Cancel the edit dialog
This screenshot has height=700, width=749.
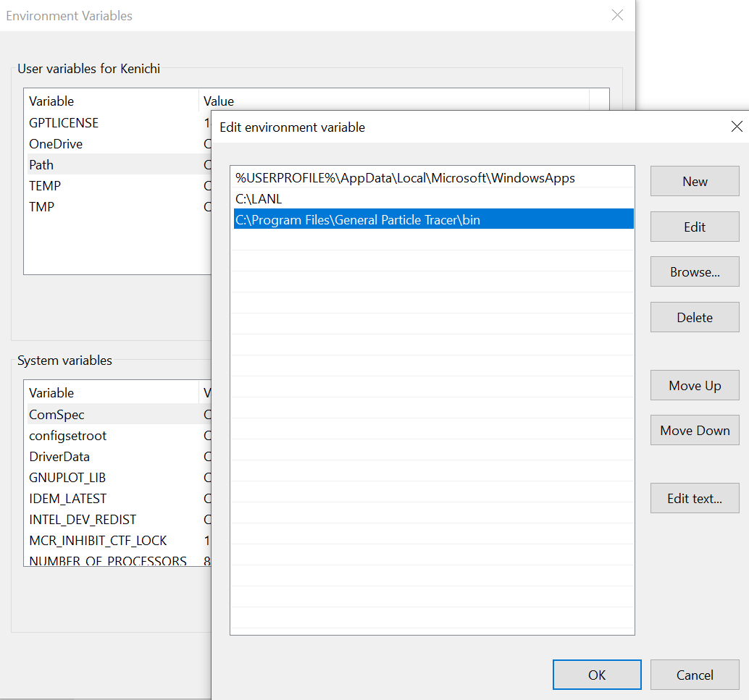[694, 675]
